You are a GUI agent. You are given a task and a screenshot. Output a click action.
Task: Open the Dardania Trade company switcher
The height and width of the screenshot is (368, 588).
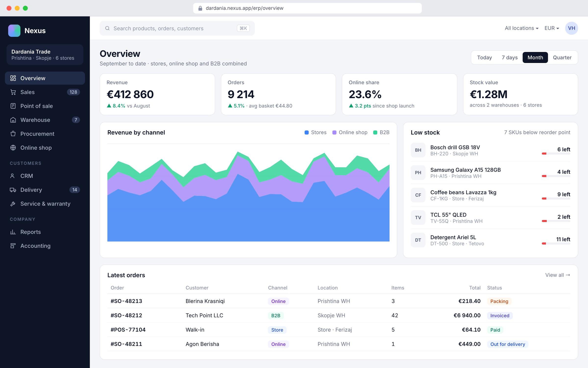(45, 55)
